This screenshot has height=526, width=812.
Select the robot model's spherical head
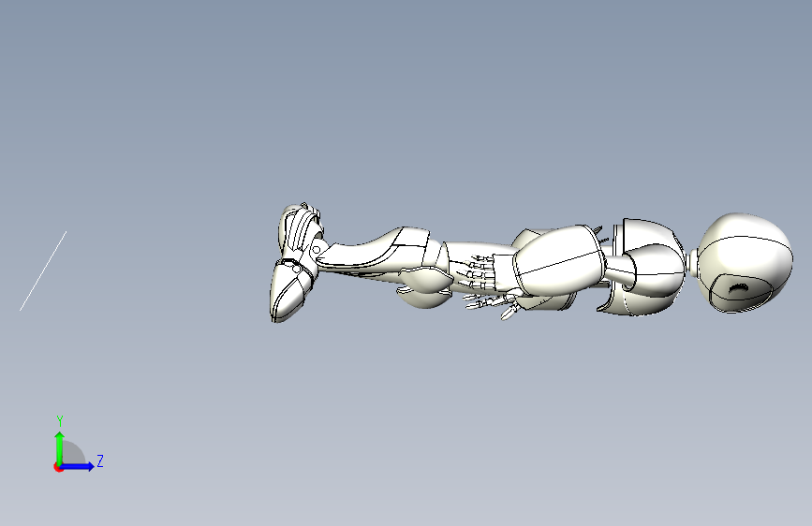745,262
